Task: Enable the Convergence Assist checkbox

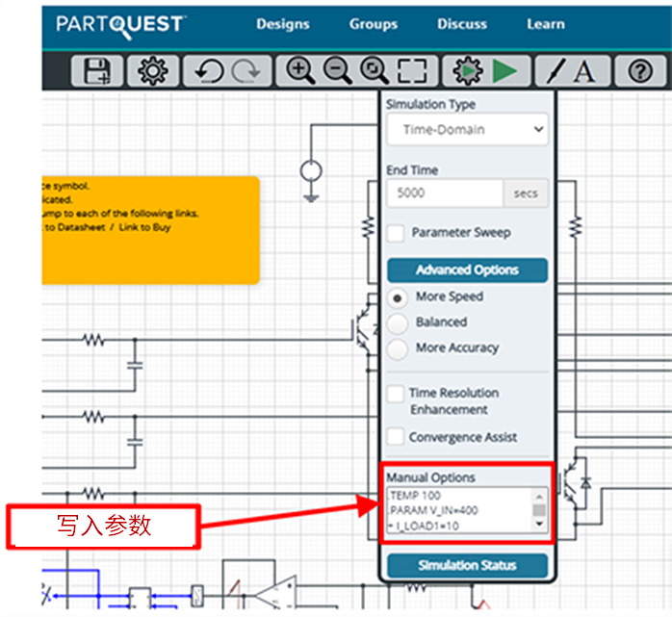Action: coord(396,437)
